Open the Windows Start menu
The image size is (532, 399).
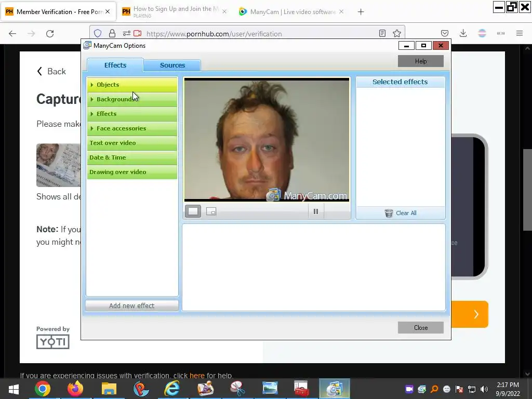click(14, 389)
